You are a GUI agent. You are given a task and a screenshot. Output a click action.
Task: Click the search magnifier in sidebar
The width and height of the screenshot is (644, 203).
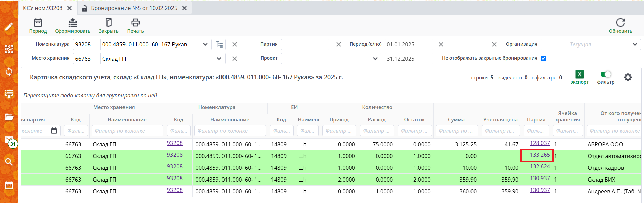pos(9,162)
